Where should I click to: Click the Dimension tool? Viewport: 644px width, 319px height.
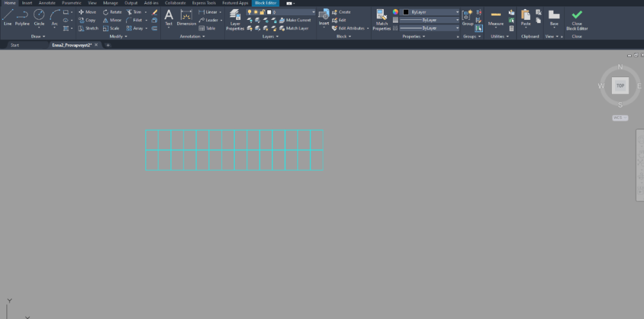pos(186,17)
